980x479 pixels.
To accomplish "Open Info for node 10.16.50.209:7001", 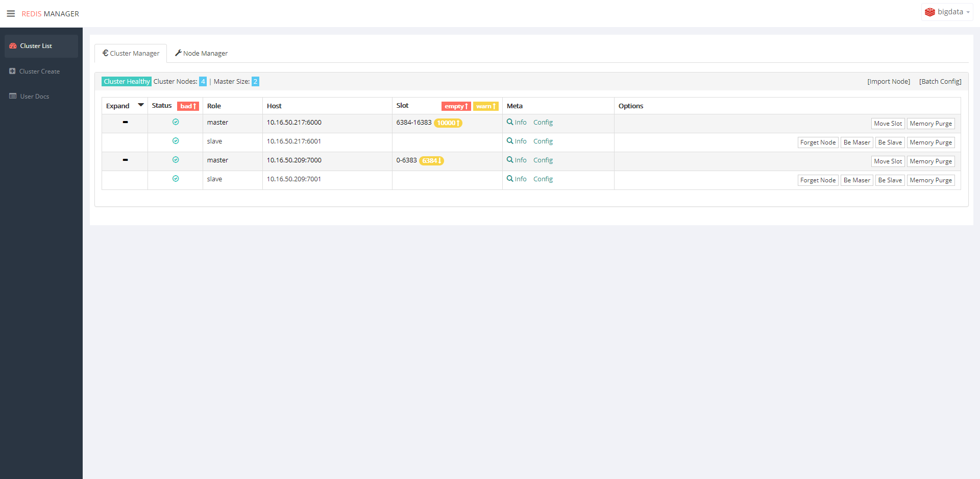I will click(x=517, y=179).
